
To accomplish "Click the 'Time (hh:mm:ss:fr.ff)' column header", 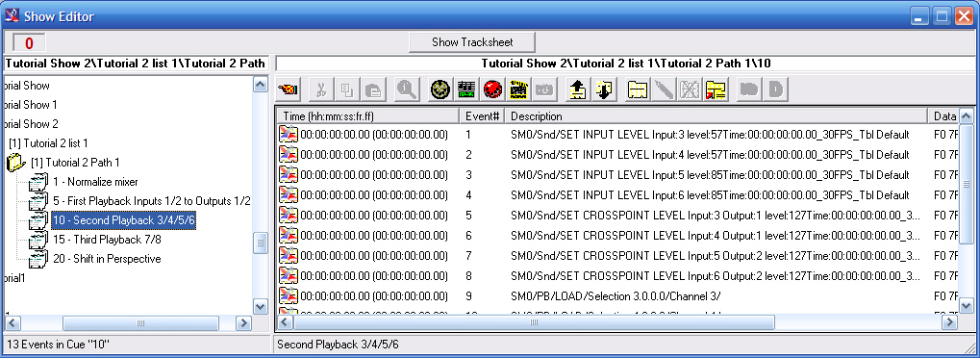I will click(x=367, y=115).
